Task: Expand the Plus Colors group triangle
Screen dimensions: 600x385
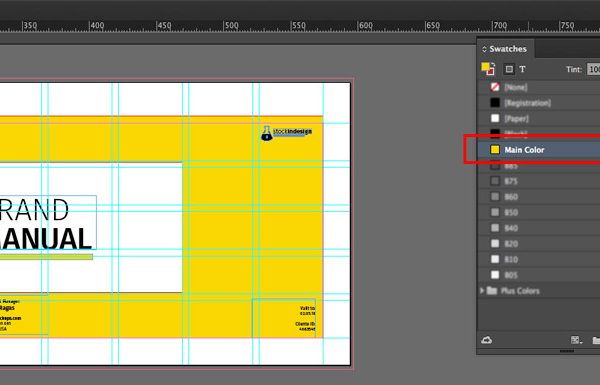Action: [x=482, y=291]
